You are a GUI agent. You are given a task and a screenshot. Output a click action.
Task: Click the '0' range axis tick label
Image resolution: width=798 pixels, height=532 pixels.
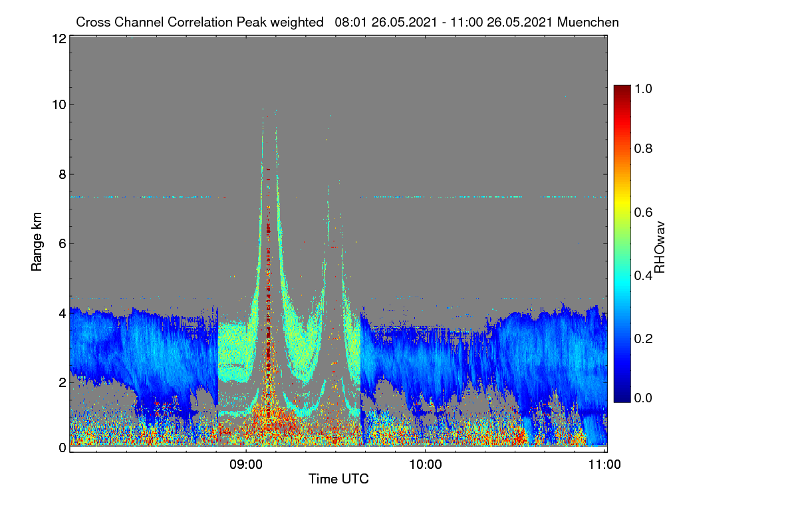click(62, 448)
